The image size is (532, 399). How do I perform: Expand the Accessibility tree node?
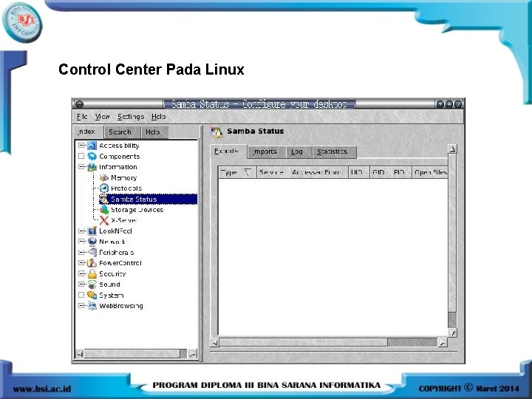tap(81, 146)
